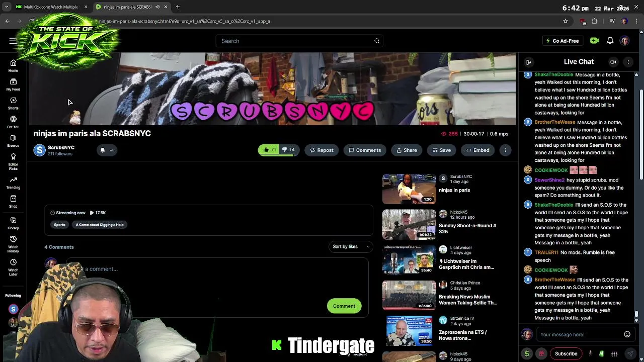
Task: Send the chat message with the arrow icon
Action: coord(630,353)
